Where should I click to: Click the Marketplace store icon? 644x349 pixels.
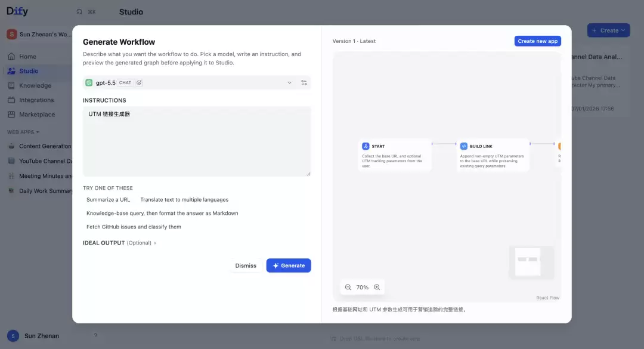click(11, 115)
